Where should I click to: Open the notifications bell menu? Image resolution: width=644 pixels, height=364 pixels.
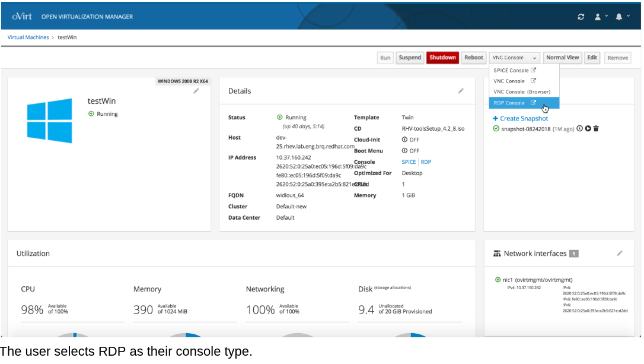(x=621, y=17)
